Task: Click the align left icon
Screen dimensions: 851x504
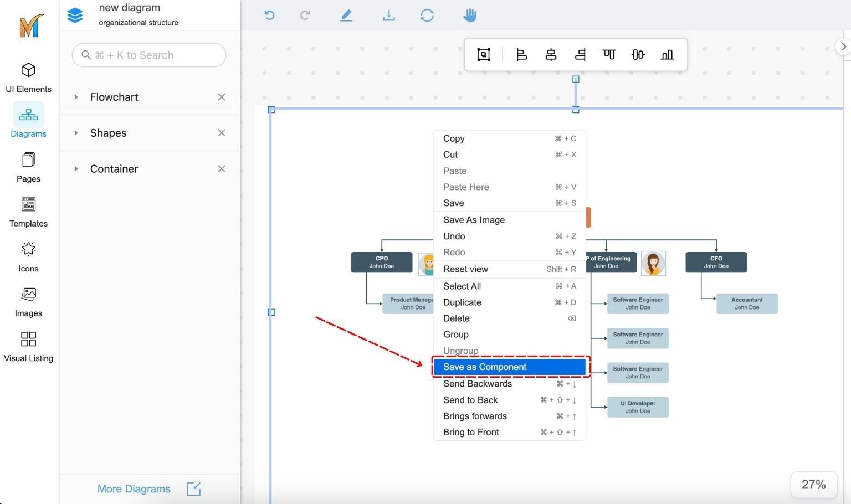Action: coord(521,55)
